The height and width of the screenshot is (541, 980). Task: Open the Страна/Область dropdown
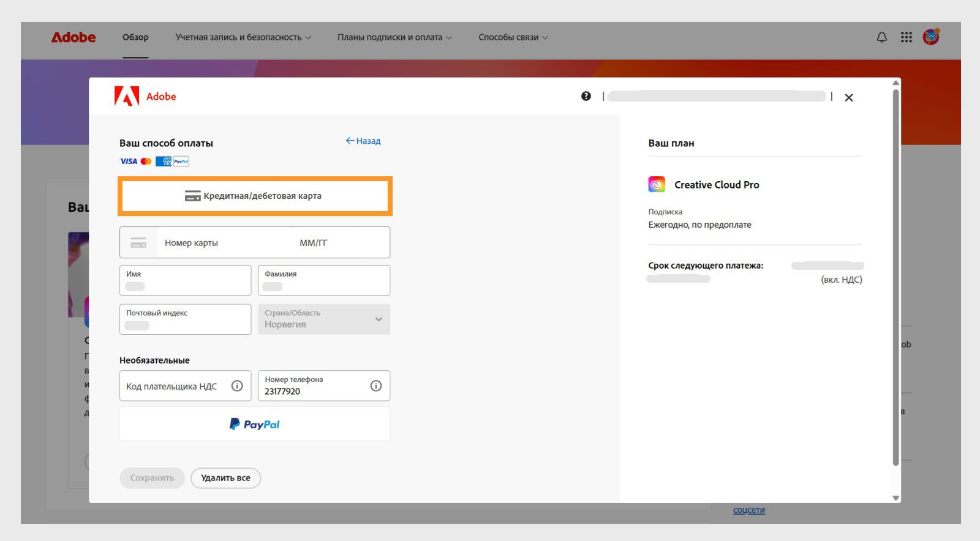(x=324, y=319)
